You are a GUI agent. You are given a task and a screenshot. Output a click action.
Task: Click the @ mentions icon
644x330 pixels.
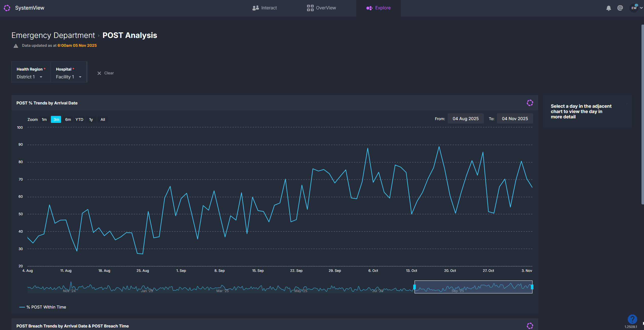pos(620,8)
